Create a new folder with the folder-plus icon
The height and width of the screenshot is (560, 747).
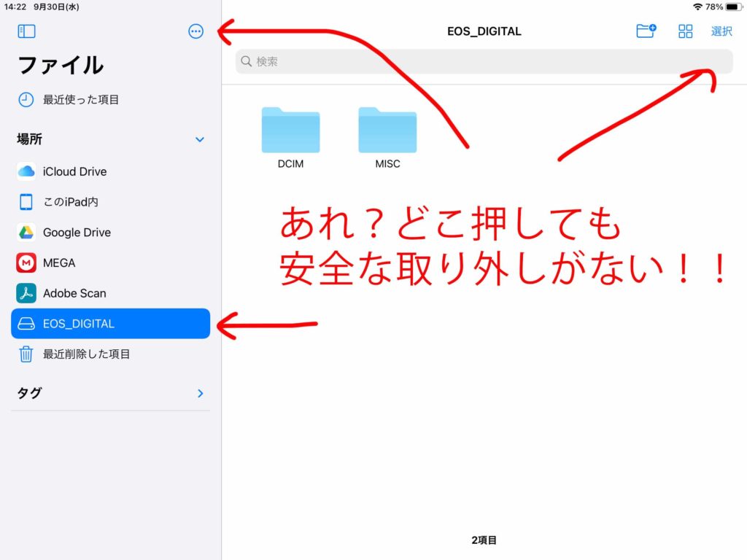pyautogui.click(x=646, y=31)
